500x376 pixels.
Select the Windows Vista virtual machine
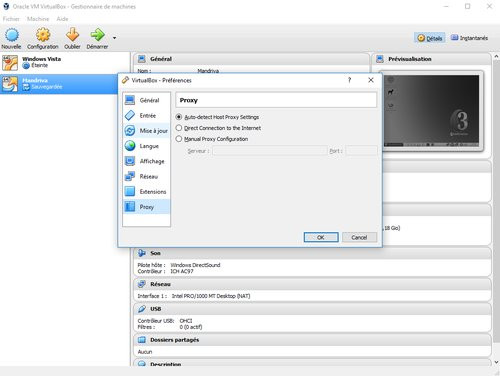tap(65, 62)
